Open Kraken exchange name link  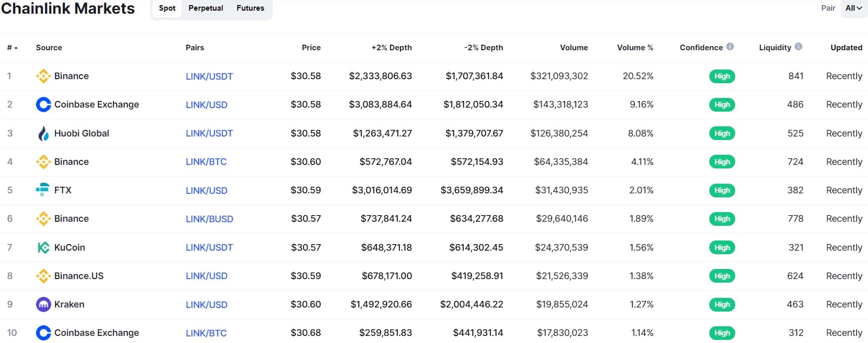[x=69, y=304]
